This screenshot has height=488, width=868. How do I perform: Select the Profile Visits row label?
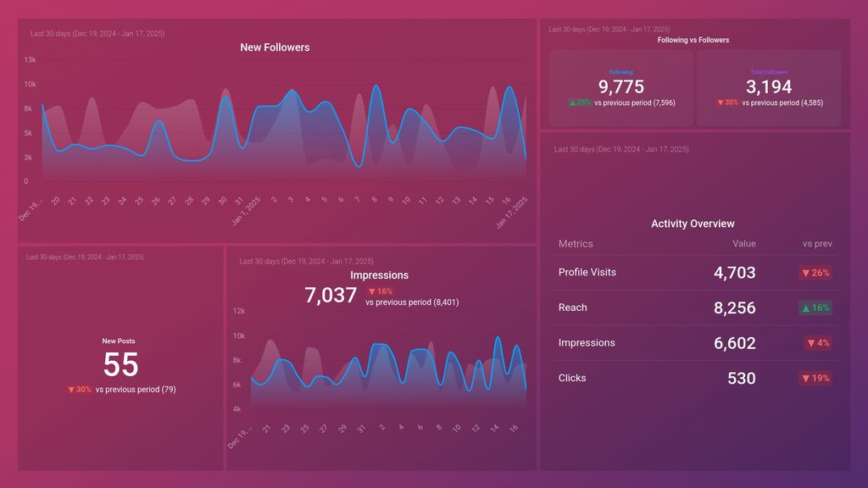click(587, 272)
